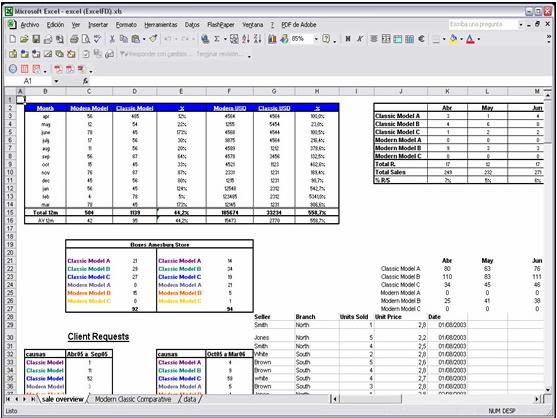Switch to the data sheet tab
557x418 pixels.
pos(190,399)
